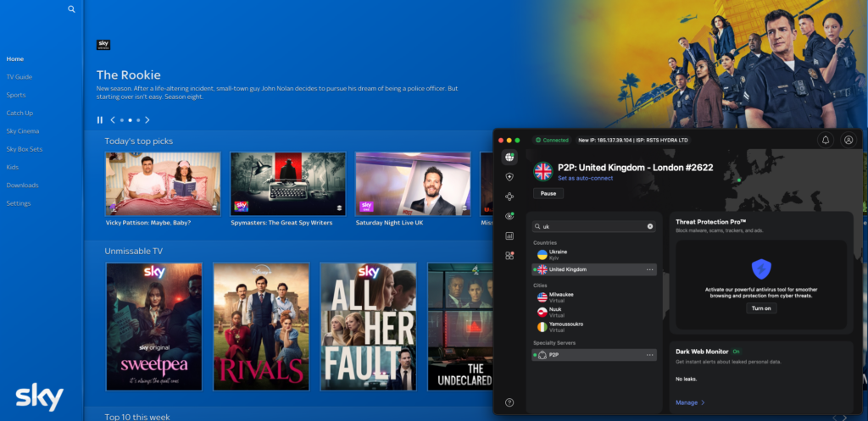Open Sky Cinema section
This screenshot has height=421, width=868.
click(23, 131)
